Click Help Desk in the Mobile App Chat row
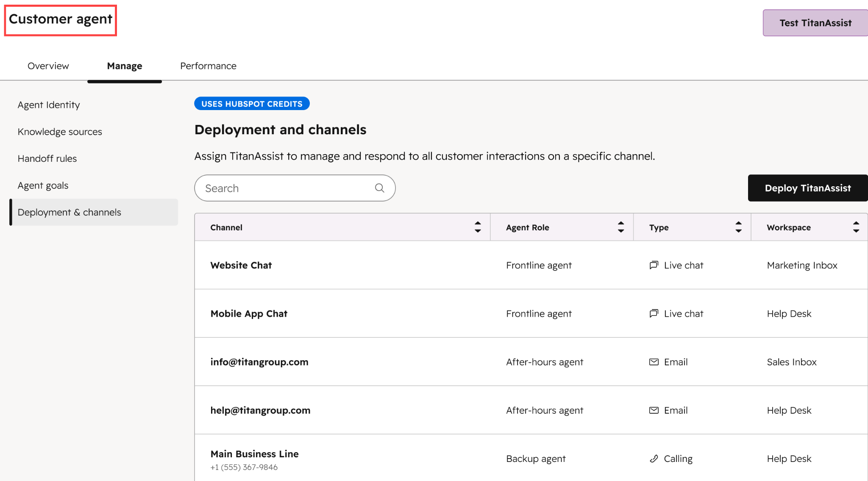 (789, 314)
